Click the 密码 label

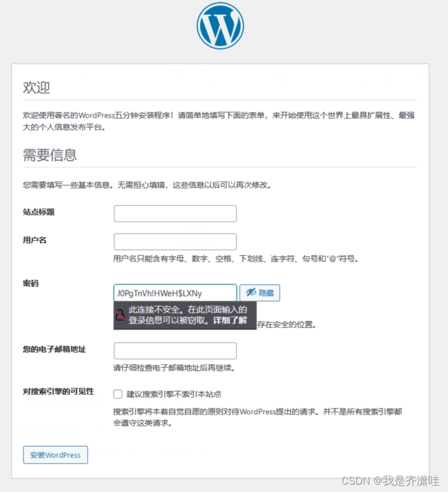(31, 283)
